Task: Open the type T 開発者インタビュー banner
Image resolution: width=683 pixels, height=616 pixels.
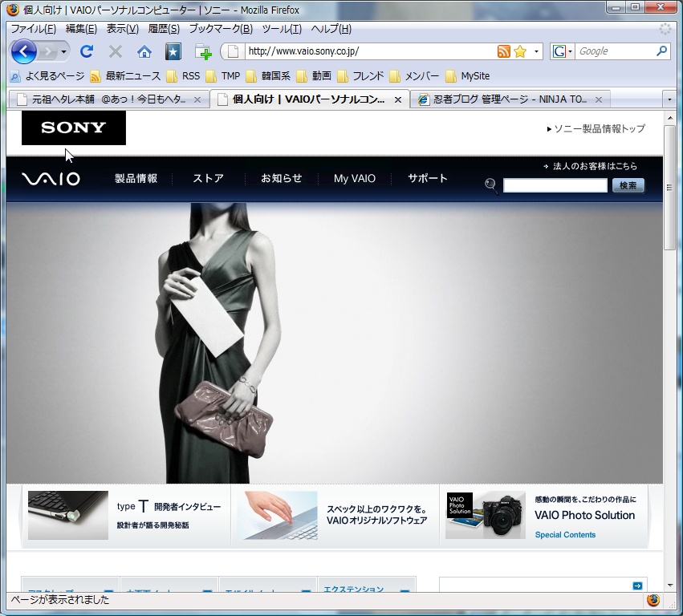Action: point(126,516)
